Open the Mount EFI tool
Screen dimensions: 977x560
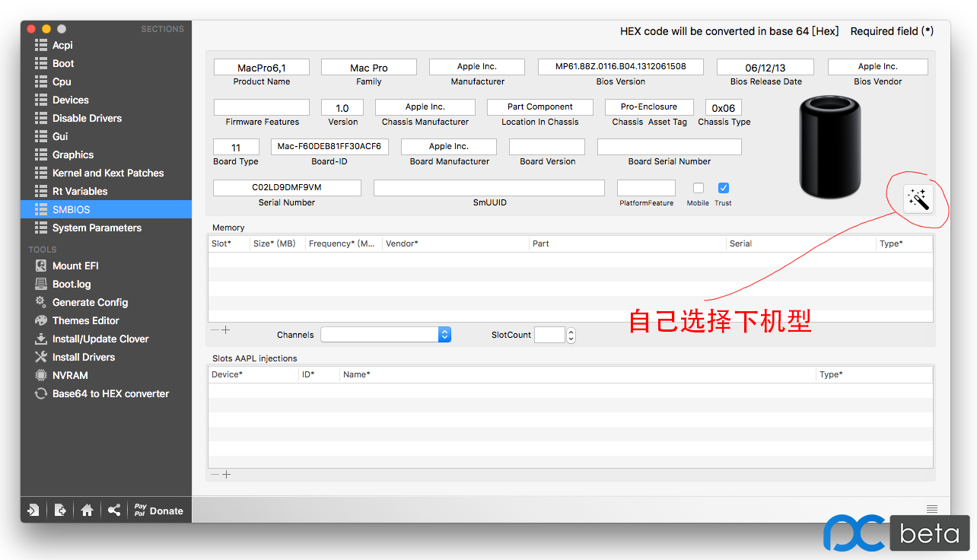(75, 266)
